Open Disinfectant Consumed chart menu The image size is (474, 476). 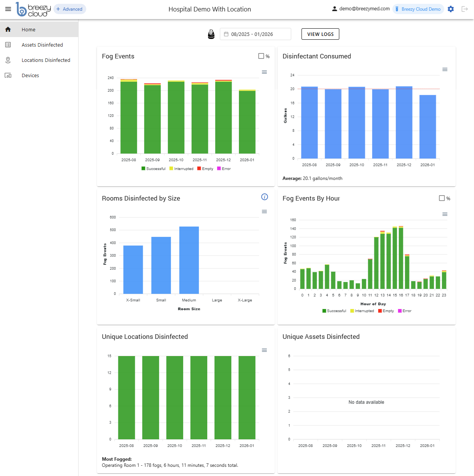(445, 70)
